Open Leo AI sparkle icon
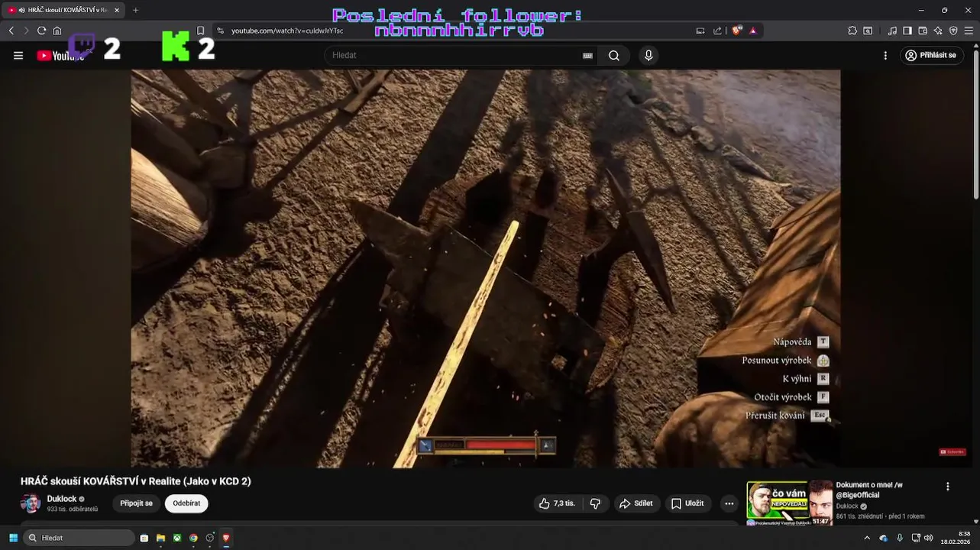 [x=938, y=31]
